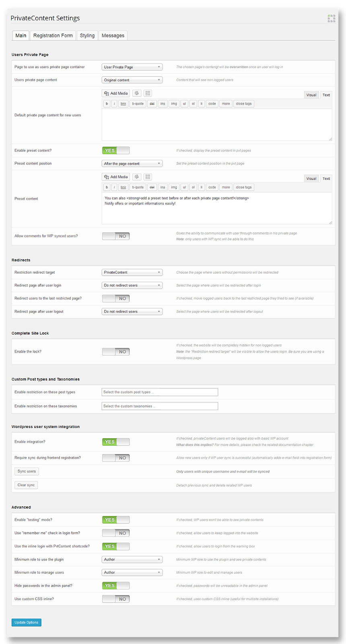Toggle Redirect users to last restricted page
The width and height of the screenshot is (346, 644).
tap(116, 299)
